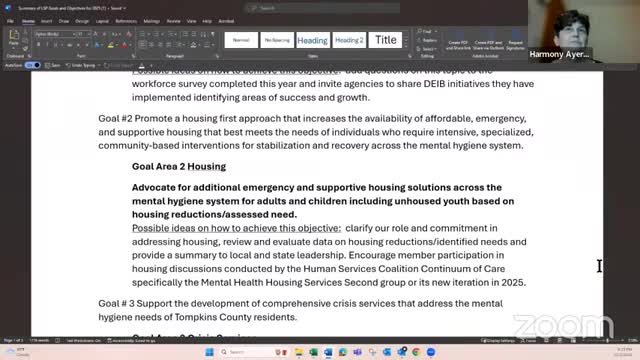Viewport: 640px width, 360px height.
Task: Click the title bar Search box
Action: coord(322,8)
